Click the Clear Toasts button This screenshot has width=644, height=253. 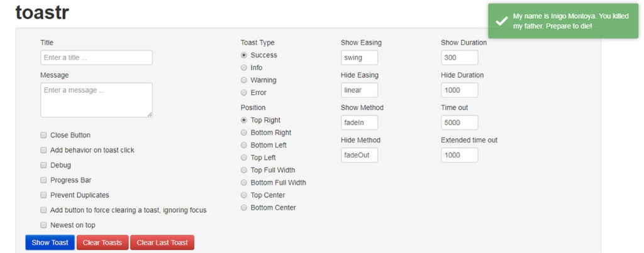click(x=103, y=242)
